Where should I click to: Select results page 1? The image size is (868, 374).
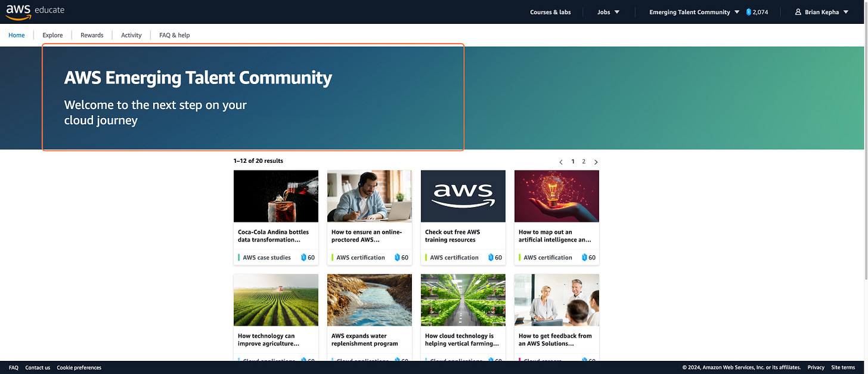tap(573, 162)
